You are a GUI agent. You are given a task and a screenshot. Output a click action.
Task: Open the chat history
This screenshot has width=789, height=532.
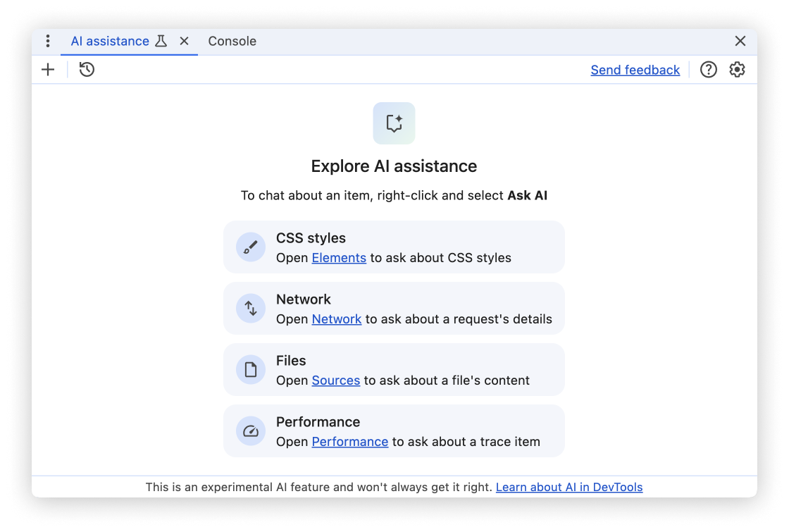(86, 69)
